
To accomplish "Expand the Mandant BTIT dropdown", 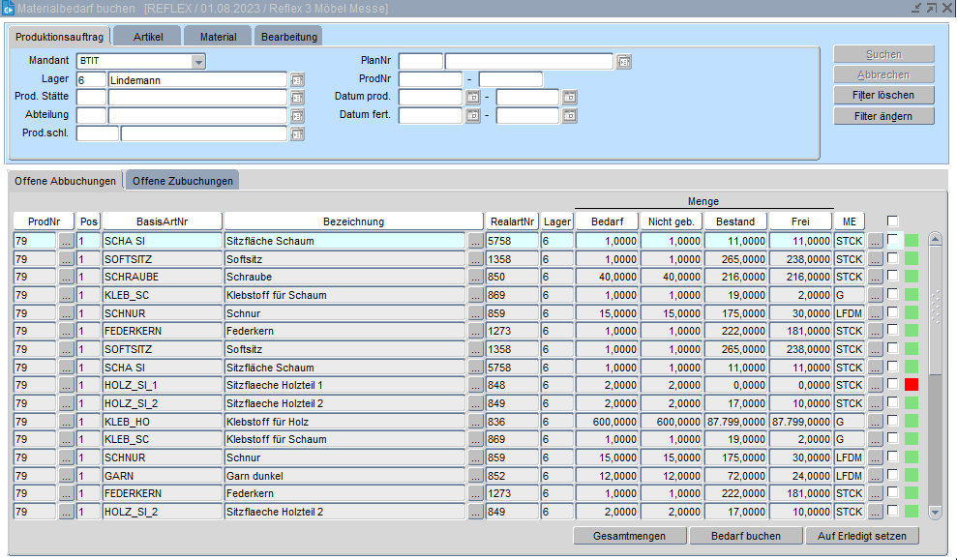I will point(198,62).
